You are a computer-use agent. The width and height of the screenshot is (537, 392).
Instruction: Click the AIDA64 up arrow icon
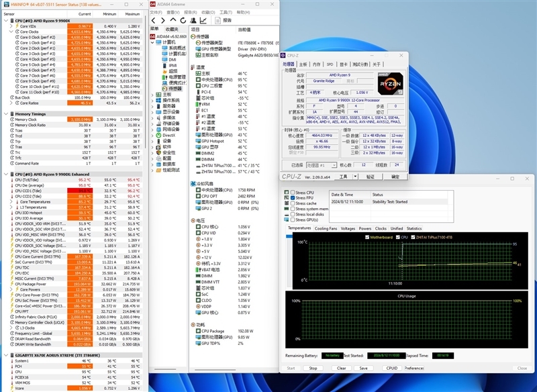[x=173, y=20]
